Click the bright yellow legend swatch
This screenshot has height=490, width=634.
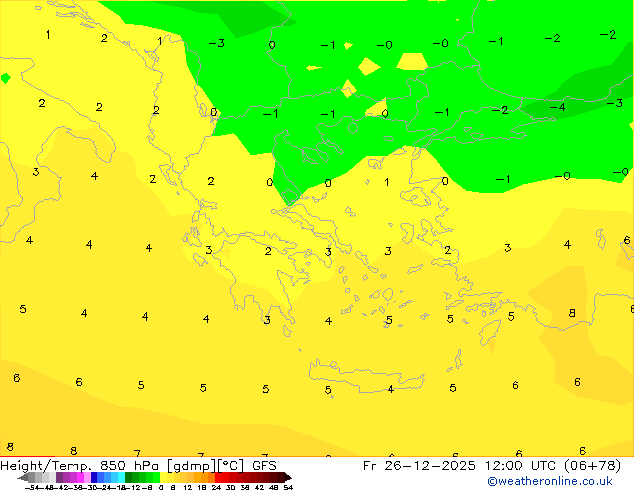163,477
